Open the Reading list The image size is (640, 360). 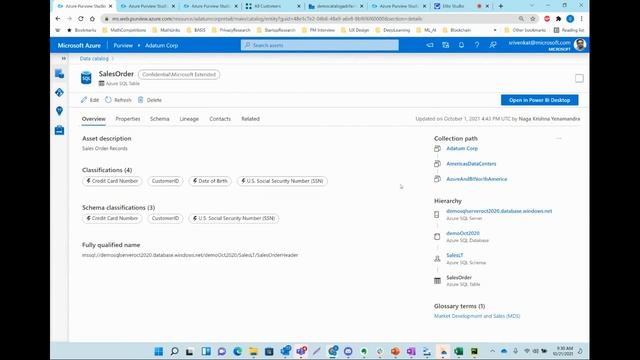(x=569, y=30)
